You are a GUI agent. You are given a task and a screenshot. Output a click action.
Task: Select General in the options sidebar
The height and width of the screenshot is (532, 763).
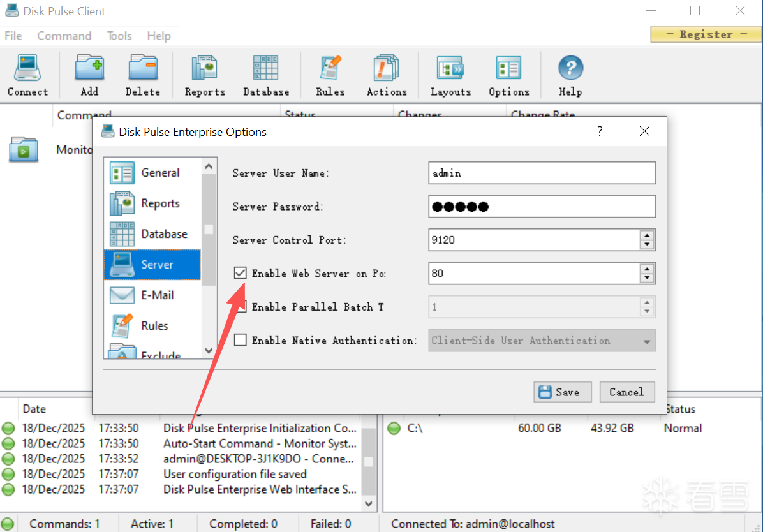pyautogui.click(x=152, y=173)
